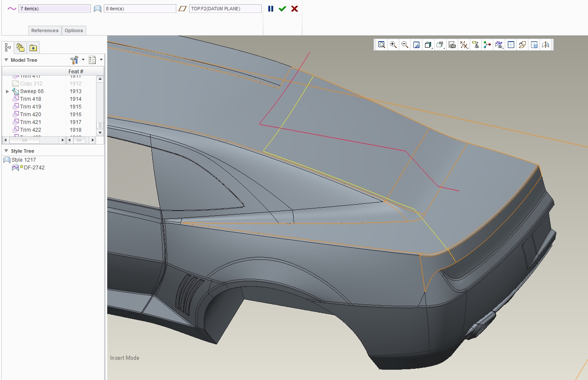Image resolution: width=588 pixels, height=380 pixels.
Task: Switch to Favorites tab icon
Action: tap(33, 47)
